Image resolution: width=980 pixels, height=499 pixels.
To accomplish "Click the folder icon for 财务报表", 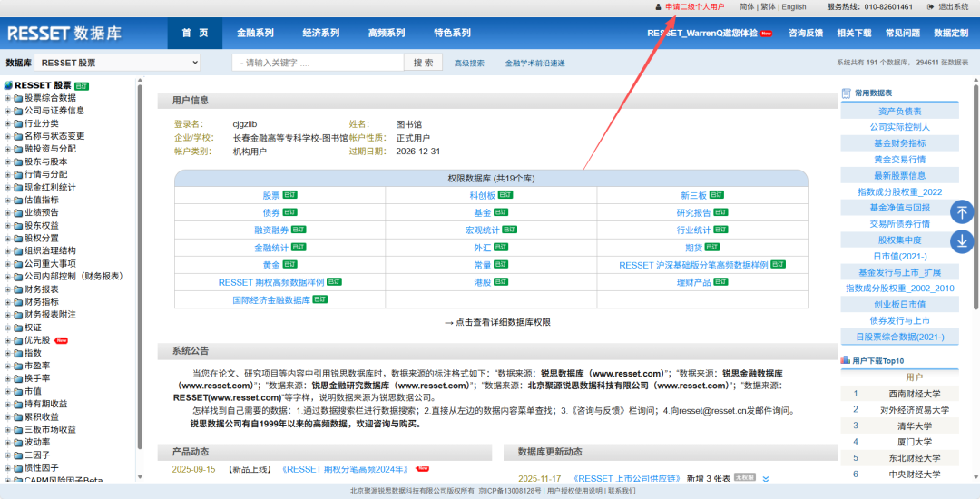I will coord(18,289).
